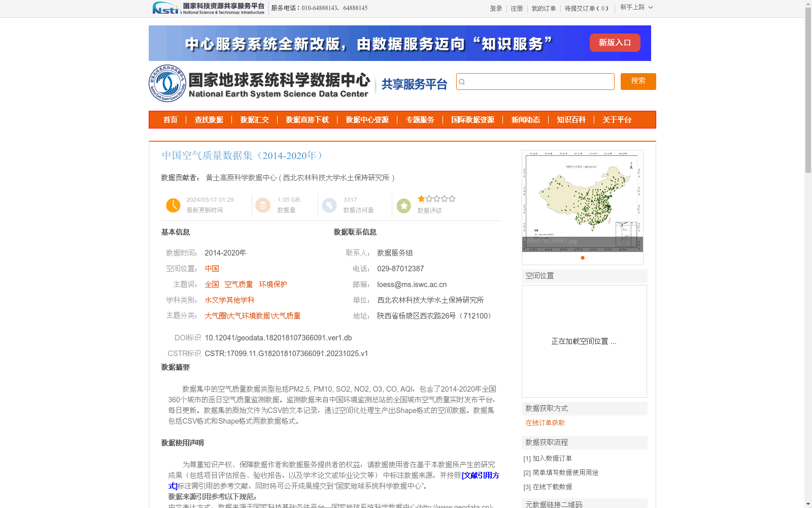This screenshot has width=812, height=508.
Task: Click the magnifier icon inside the search box
Action: (462, 81)
